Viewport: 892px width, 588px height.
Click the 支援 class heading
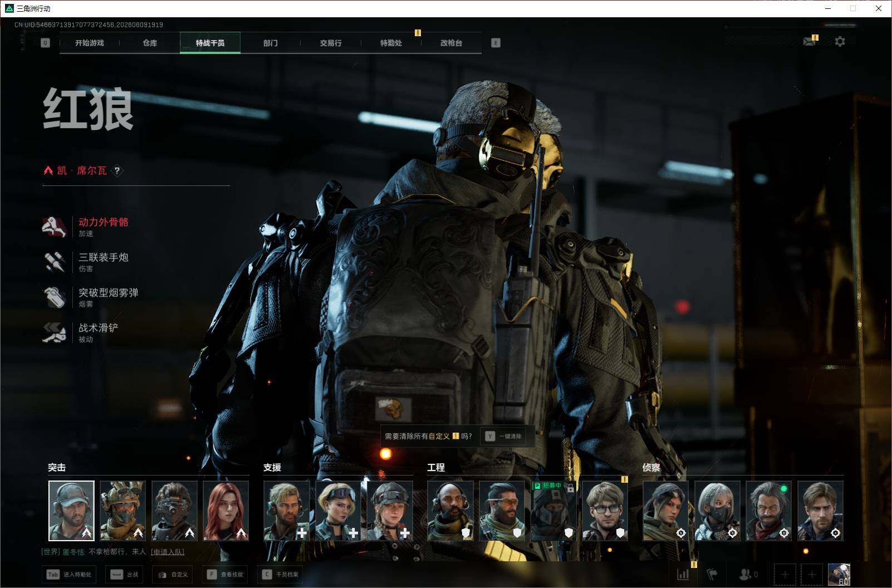click(x=272, y=468)
